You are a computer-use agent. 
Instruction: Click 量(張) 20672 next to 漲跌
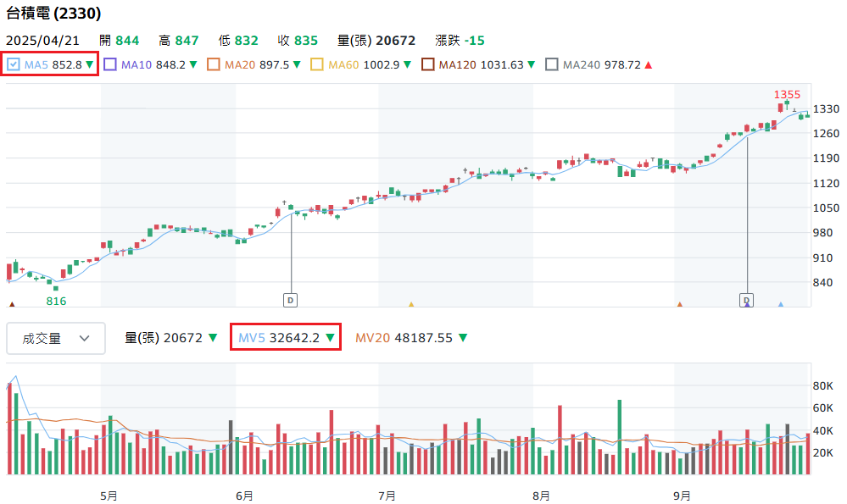pos(376,41)
